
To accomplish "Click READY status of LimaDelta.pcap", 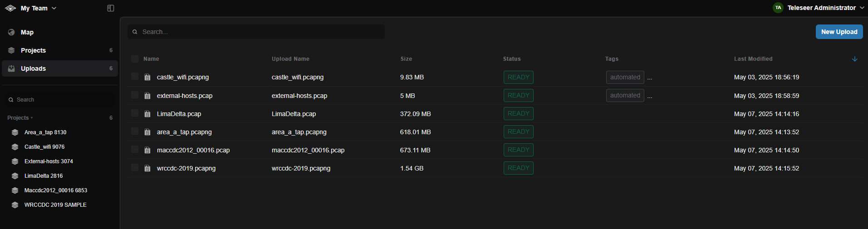I will click(518, 113).
